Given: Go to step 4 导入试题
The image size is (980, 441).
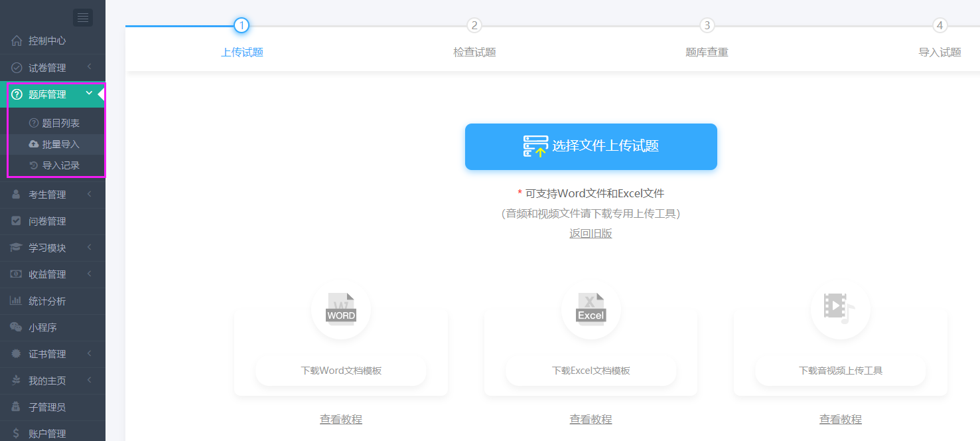Looking at the screenshot, I should click(x=939, y=25).
